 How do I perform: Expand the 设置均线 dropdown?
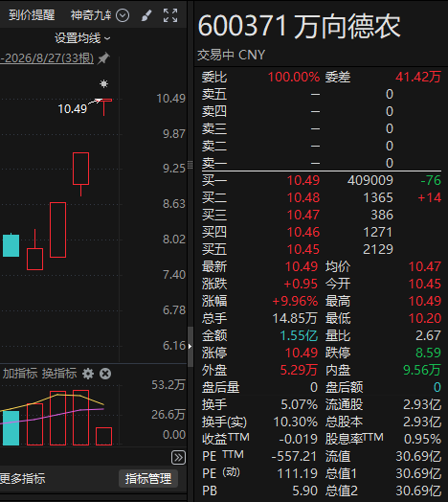pos(82,38)
